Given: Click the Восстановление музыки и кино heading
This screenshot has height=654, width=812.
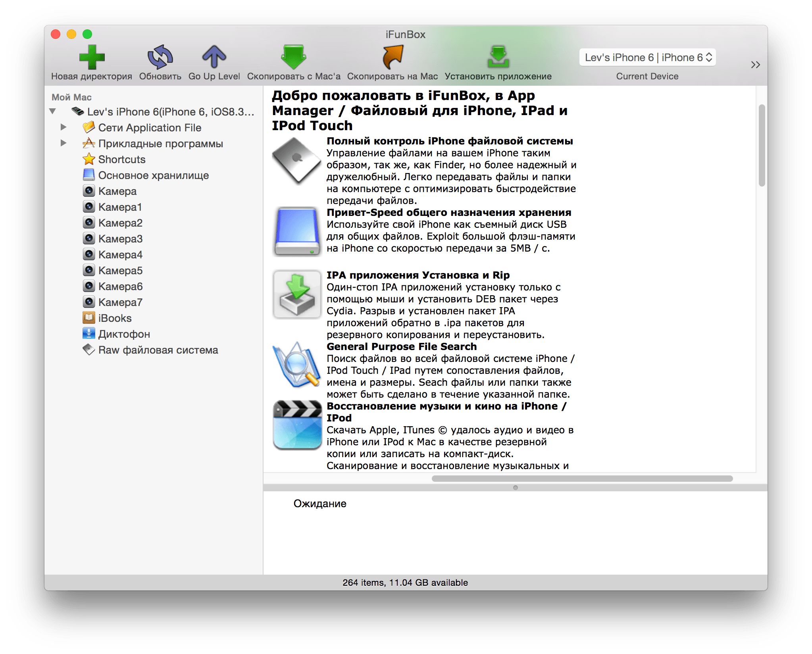Looking at the screenshot, I should [446, 412].
